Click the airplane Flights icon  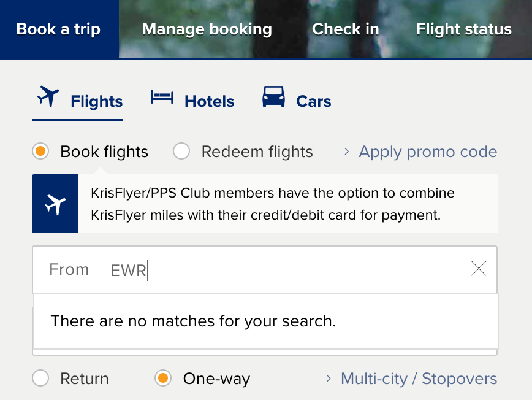tap(48, 98)
